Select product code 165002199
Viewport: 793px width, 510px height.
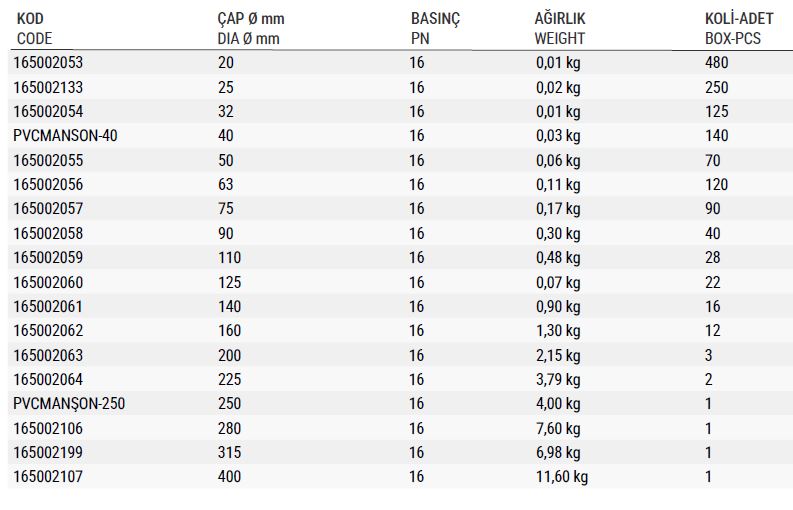(x=48, y=452)
